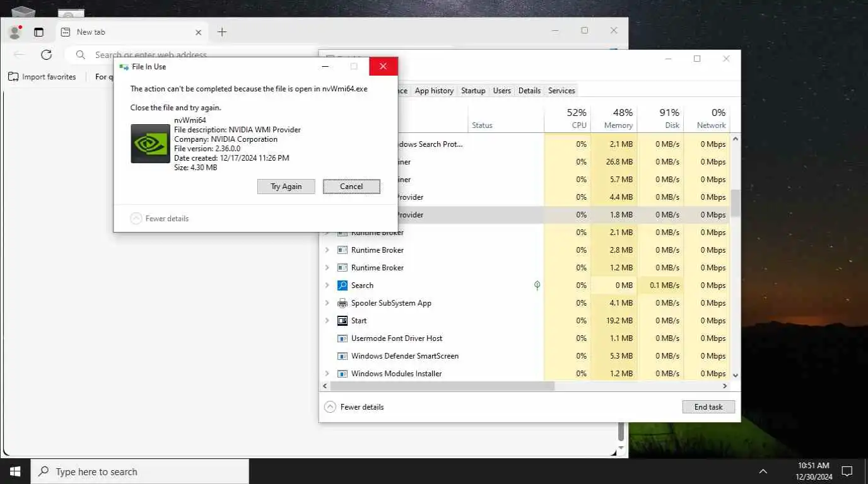Select the New tab in Edge

click(x=131, y=32)
